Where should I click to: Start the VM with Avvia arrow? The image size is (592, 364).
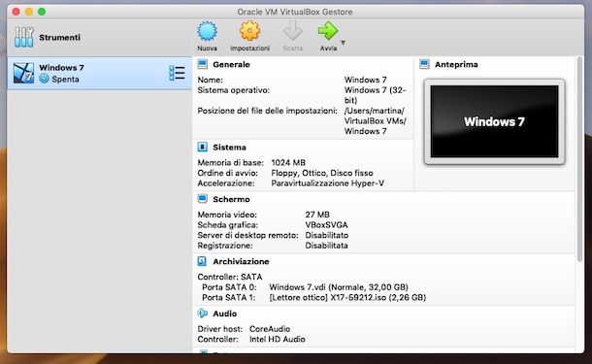(x=328, y=31)
